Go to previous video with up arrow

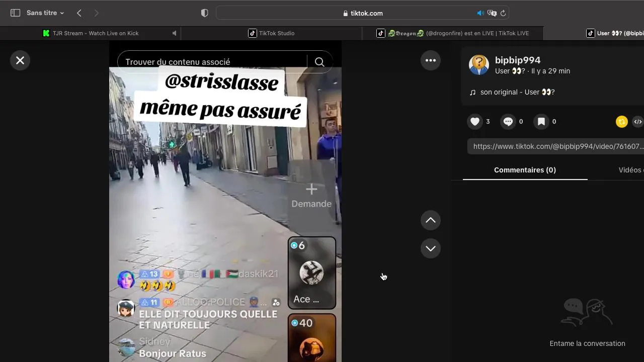431,220
